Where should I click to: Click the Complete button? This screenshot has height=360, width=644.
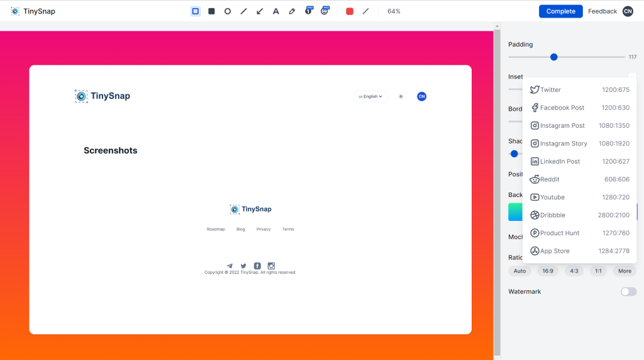560,11
